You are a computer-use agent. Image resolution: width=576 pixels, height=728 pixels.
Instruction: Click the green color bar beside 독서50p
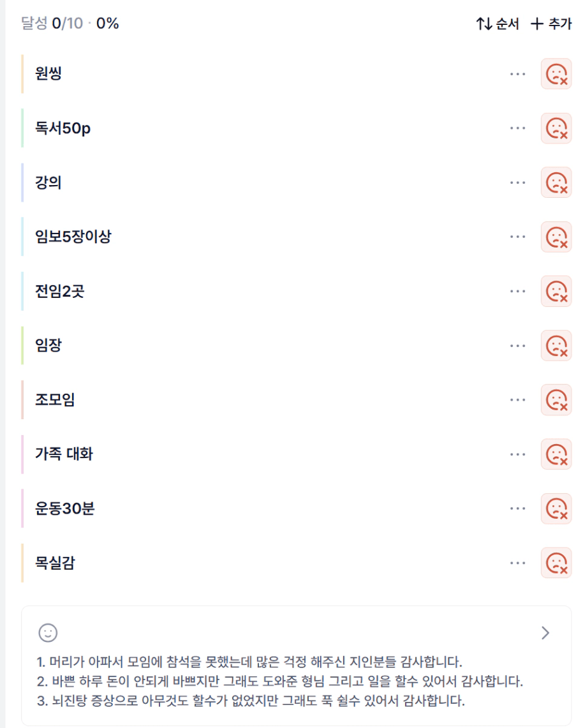coord(22,128)
